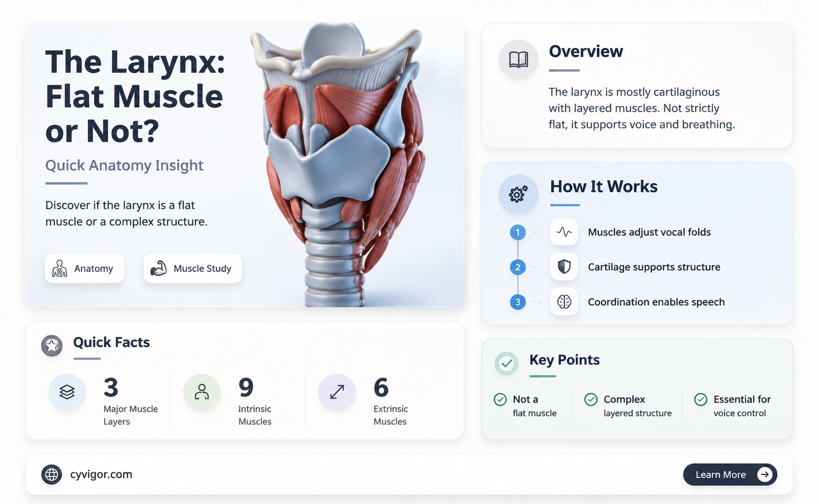The width and height of the screenshot is (819, 504).
Task: Click the text Coordination enables speech
Action: tap(656, 302)
